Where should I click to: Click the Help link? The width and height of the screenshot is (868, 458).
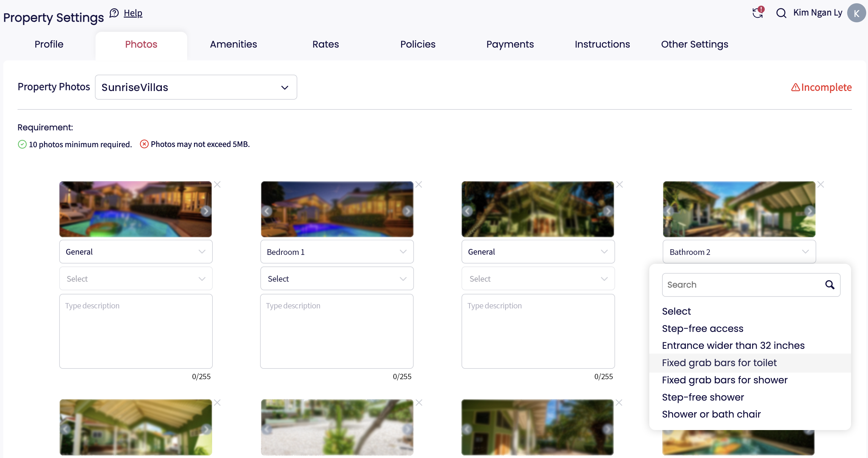tap(133, 13)
